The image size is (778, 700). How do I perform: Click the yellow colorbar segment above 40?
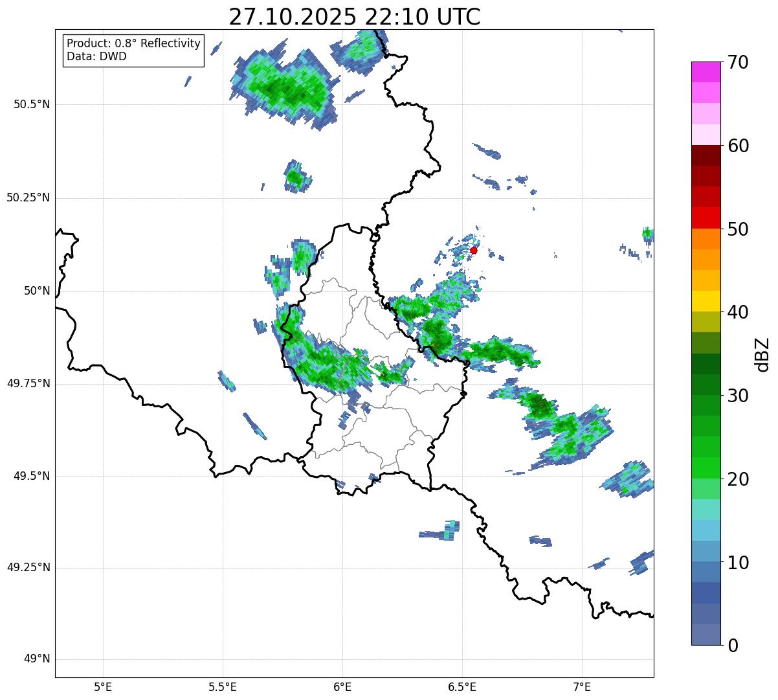(706, 301)
